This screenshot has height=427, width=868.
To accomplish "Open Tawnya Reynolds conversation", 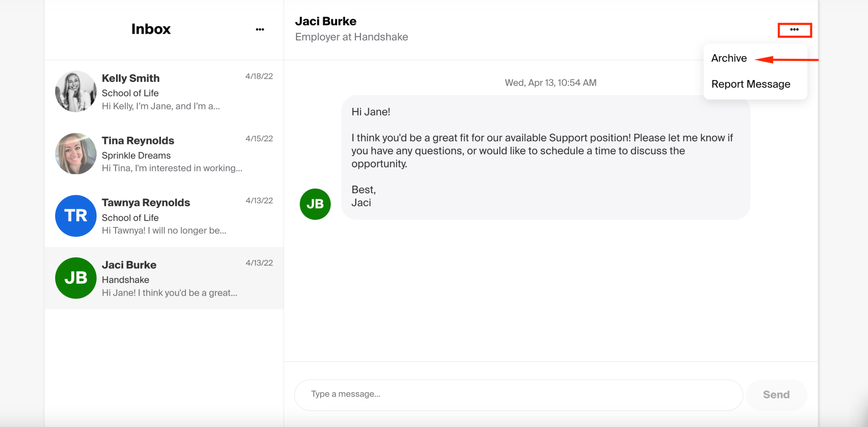I will tap(171, 216).
